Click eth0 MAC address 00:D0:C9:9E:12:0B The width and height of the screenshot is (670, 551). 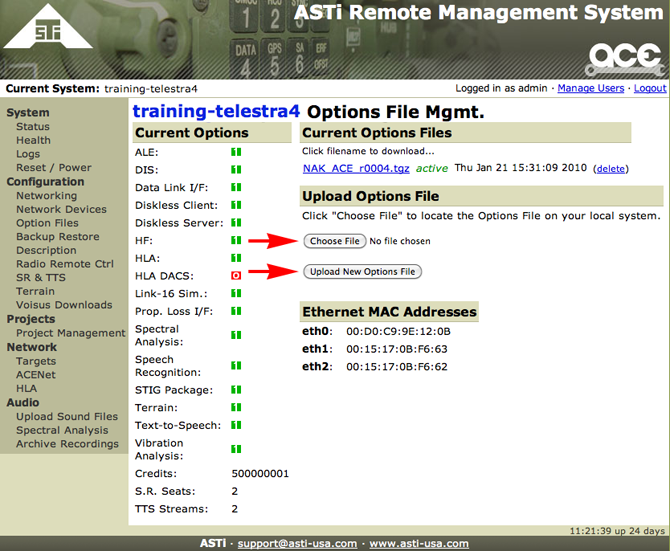tap(398, 331)
